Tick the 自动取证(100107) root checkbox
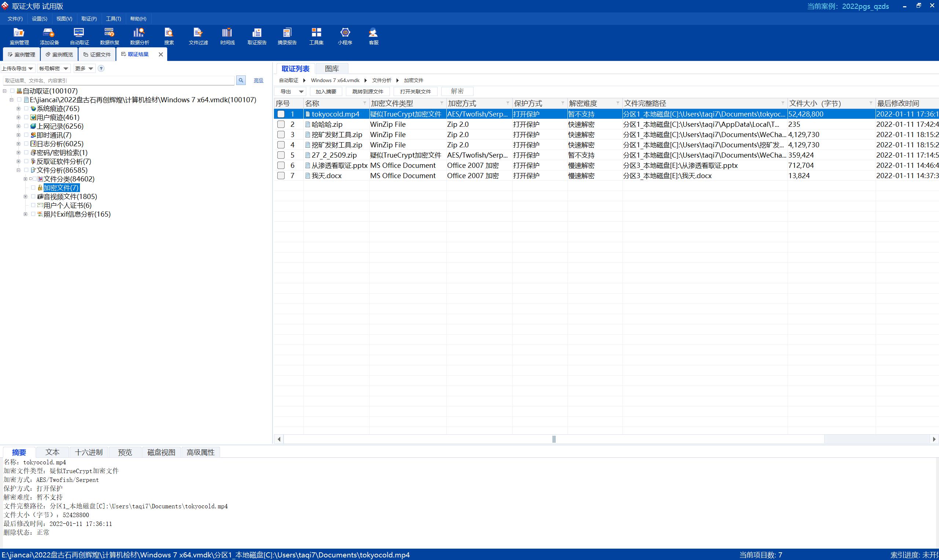This screenshot has width=939, height=560. (12, 91)
